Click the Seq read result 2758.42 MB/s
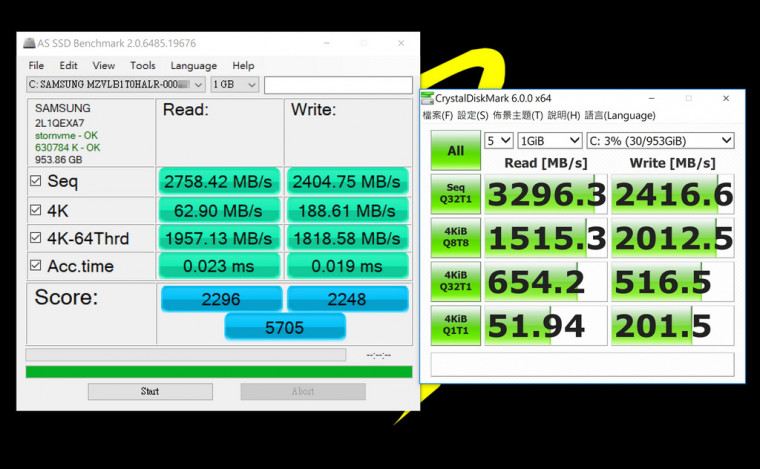This screenshot has height=469, width=760. pos(219,182)
